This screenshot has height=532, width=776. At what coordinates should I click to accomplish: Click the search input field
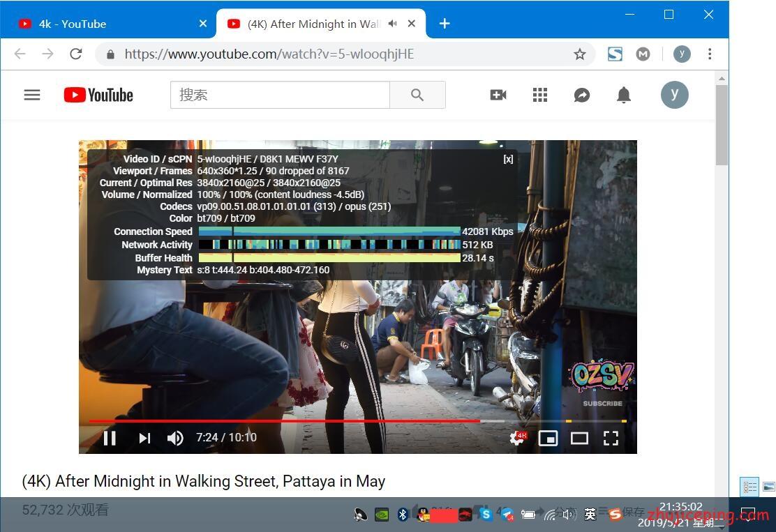pos(279,95)
